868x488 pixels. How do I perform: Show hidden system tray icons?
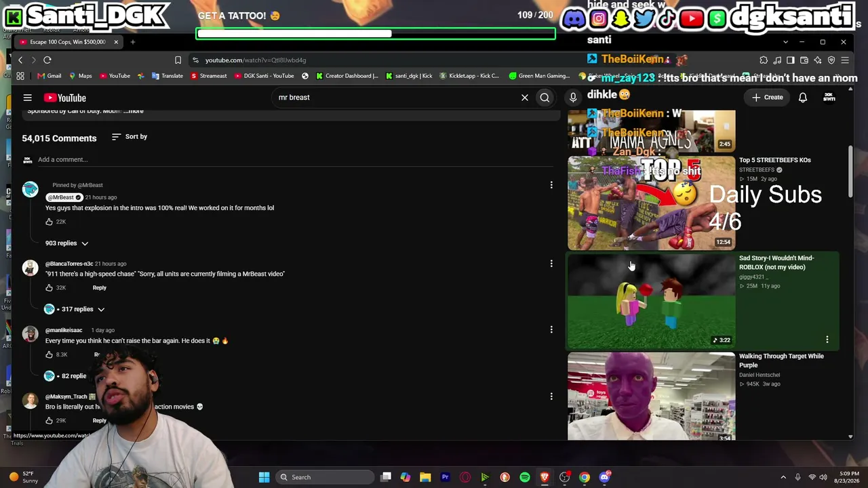pyautogui.click(x=783, y=477)
